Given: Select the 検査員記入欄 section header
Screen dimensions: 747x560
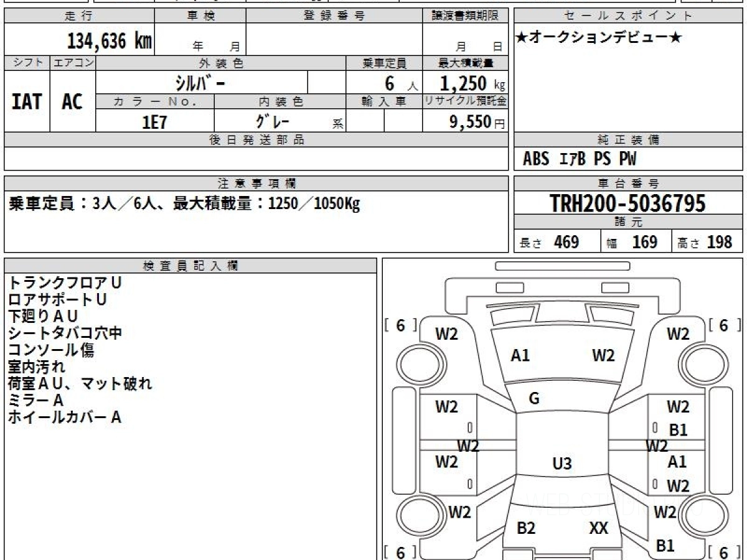Looking at the screenshot, I should coord(190,266).
